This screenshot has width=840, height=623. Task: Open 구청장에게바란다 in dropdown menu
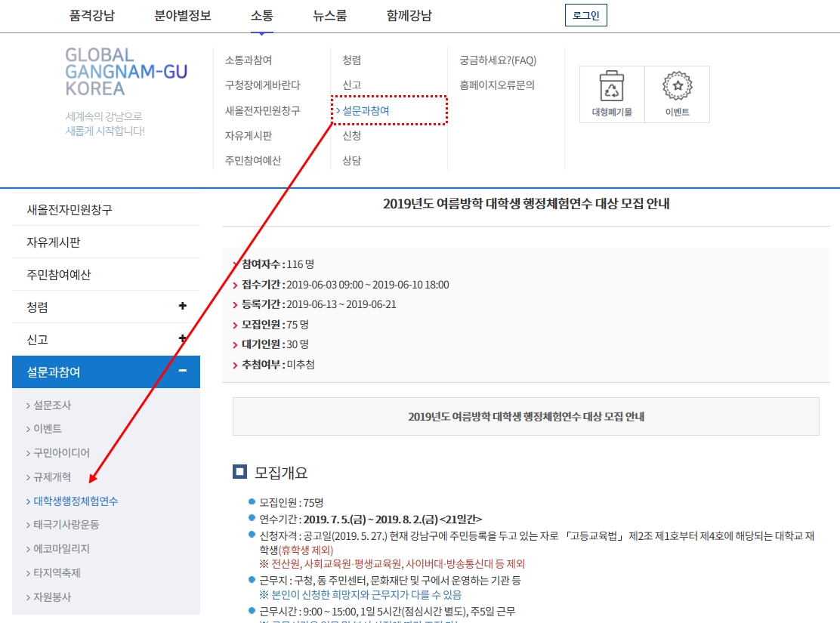[x=263, y=85]
